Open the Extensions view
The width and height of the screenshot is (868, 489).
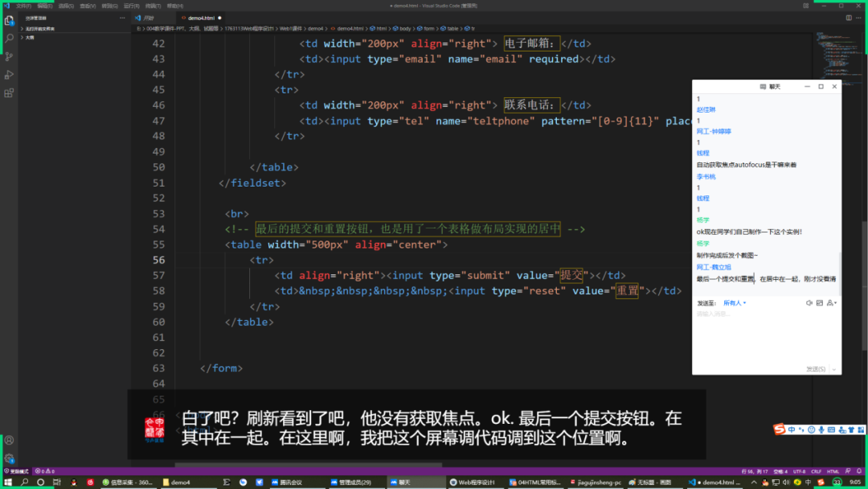pyautogui.click(x=10, y=92)
